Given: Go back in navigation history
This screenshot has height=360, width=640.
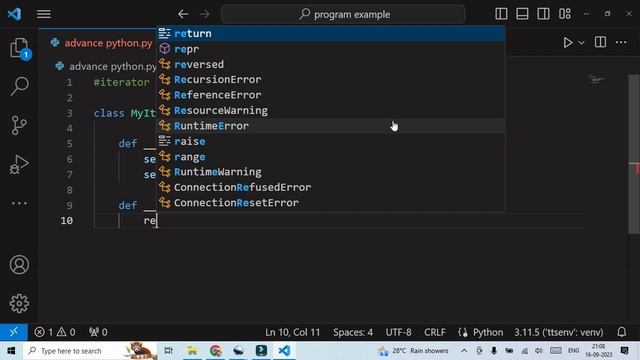Looking at the screenshot, I should point(183,14).
